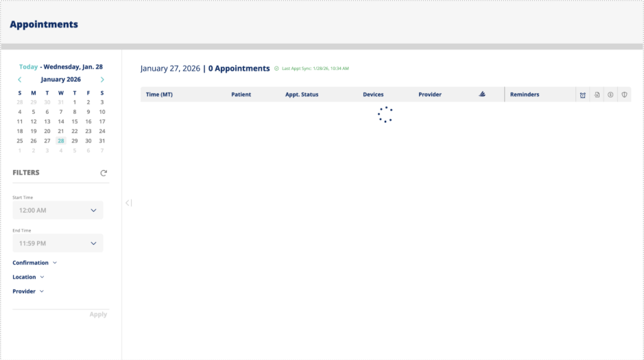Select January 27 in calendar
Screen dimensions: 644x360
click(x=47, y=141)
